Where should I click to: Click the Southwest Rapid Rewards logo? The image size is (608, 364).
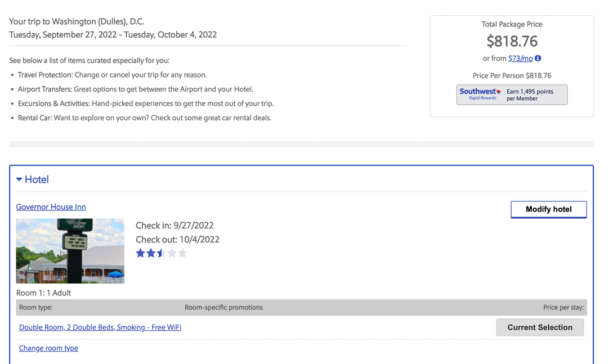point(480,94)
